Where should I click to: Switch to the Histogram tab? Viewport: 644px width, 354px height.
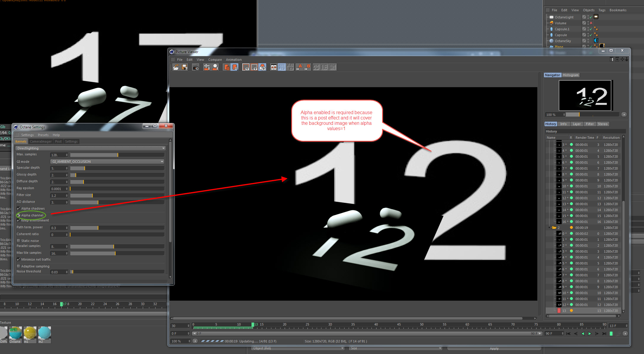571,75
